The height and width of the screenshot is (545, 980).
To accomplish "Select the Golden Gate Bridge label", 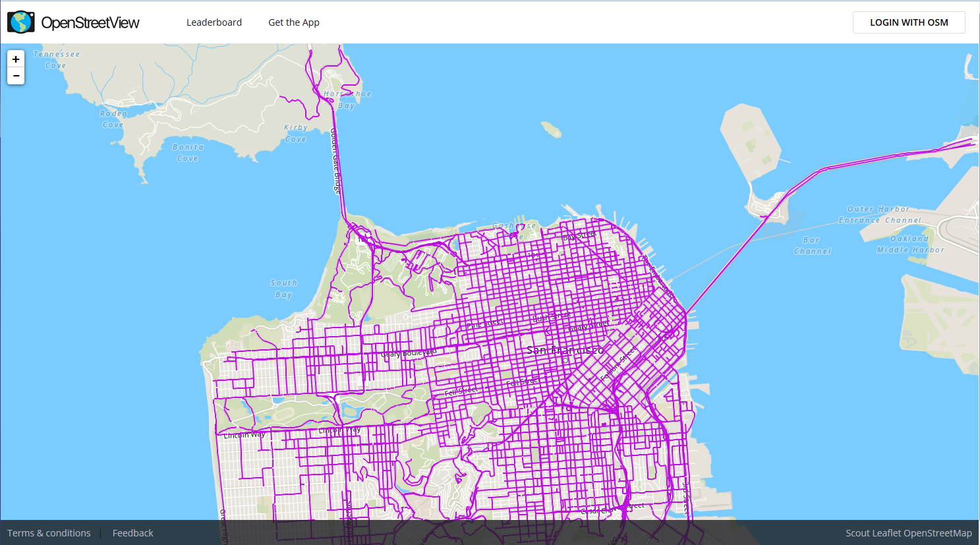I will pos(335,161).
